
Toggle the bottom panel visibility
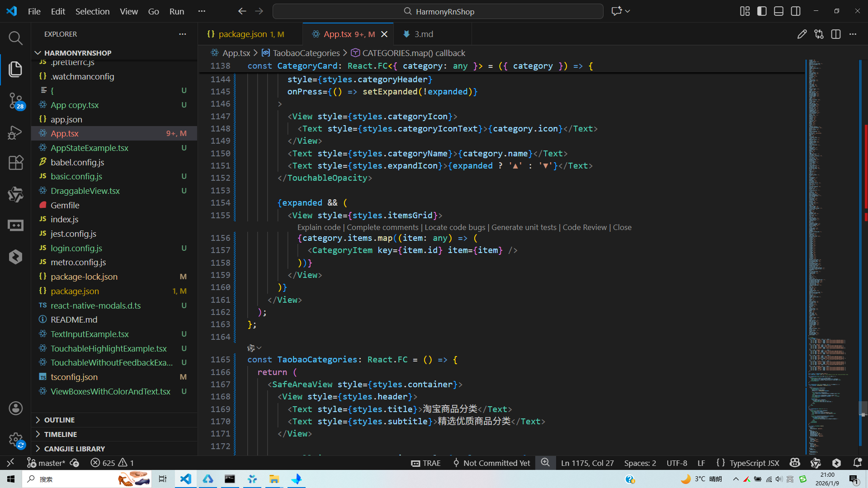pos(778,11)
